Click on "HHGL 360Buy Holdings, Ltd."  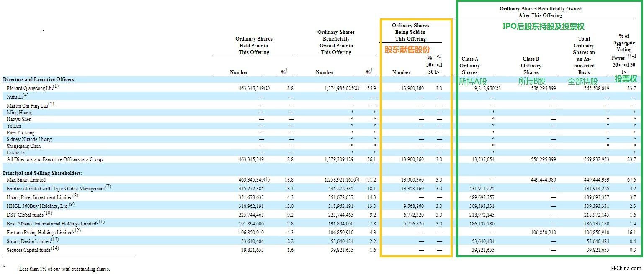(x=38, y=206)
